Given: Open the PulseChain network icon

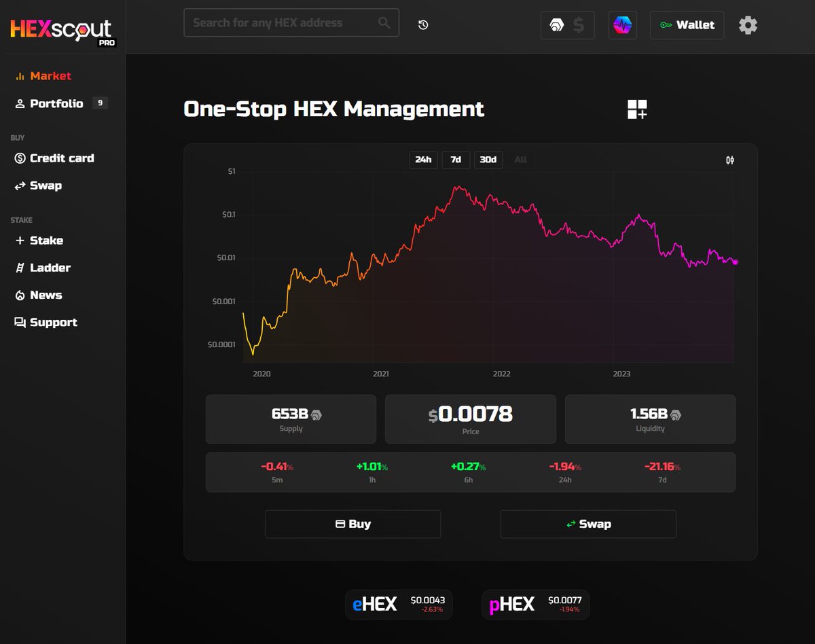Looking at the screenshot, I should 622,25.
